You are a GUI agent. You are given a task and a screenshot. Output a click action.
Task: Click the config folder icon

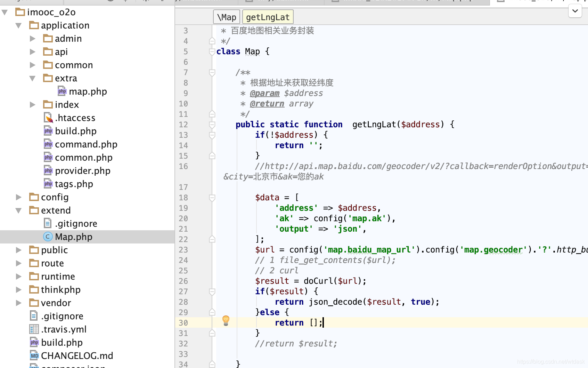pyautogui.click(x=34, y=197)
